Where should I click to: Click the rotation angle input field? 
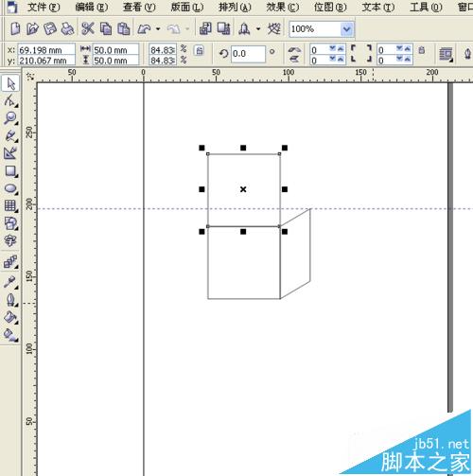point(248,54)
